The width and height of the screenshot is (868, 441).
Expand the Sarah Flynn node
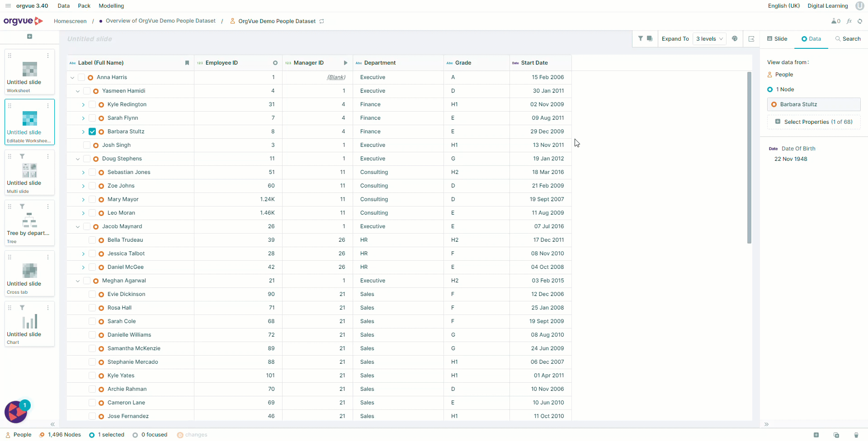click(x=83, y=118)
